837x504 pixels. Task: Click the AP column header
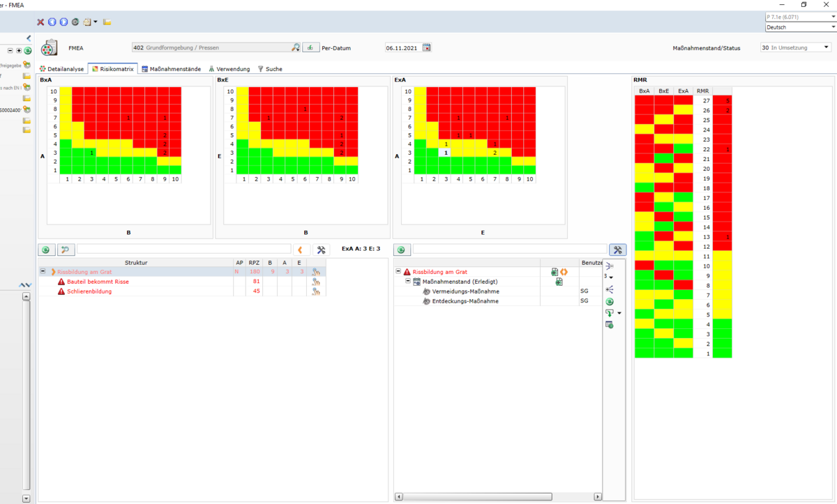[x=239, y=263]
